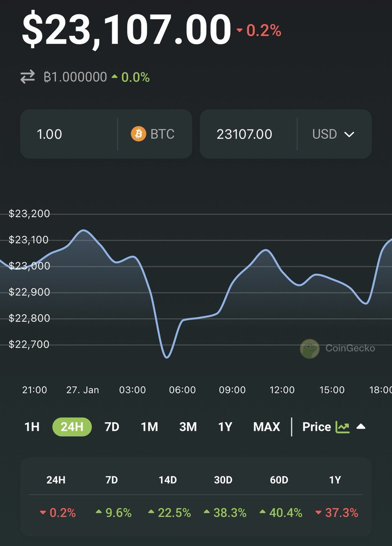Tap the 9.6% seven-day change
The image size is (392, 546).
(114, 513)
